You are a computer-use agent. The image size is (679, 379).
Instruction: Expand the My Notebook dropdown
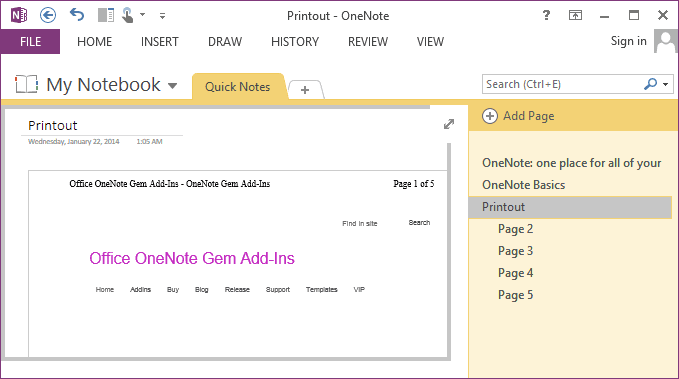pyautogui.click(x=172, y=86)
